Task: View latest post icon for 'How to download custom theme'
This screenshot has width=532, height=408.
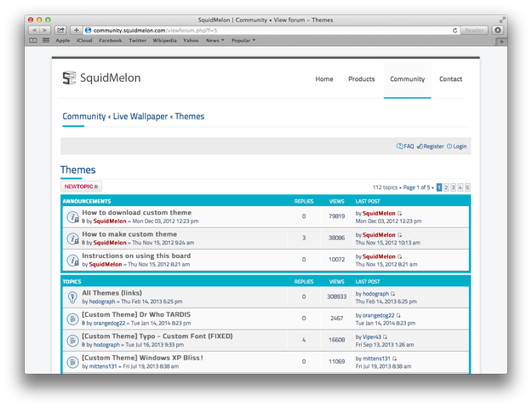Action: [400, 214]
